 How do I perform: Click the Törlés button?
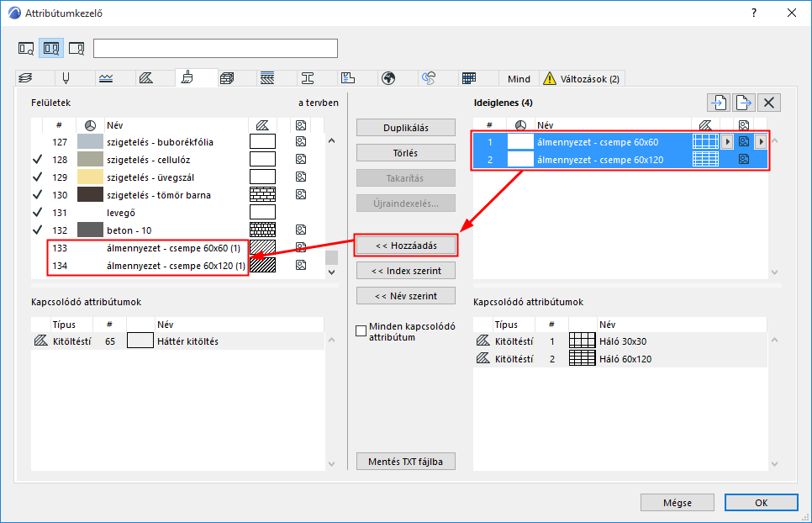(406, 153)
